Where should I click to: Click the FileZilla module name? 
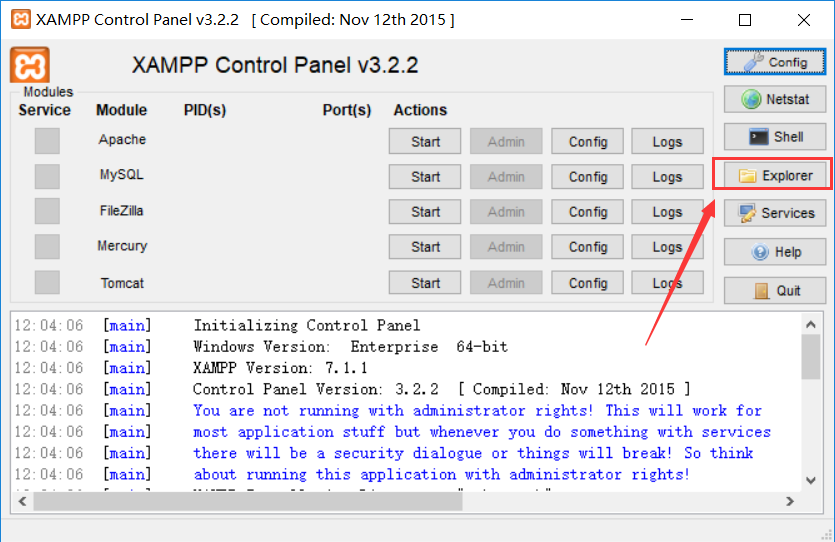[x=121, y=211]
